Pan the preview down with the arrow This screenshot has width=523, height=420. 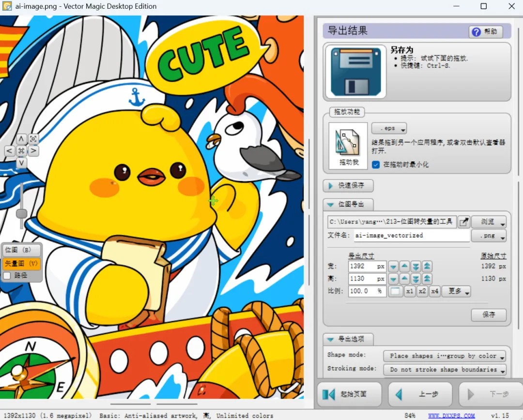click(21, 163)
